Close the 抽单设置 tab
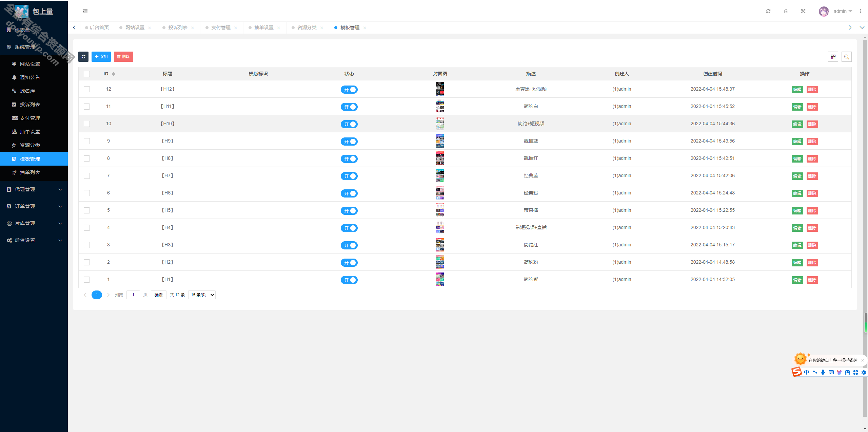This screenshot has height=432, width=868. coord(279,28)
